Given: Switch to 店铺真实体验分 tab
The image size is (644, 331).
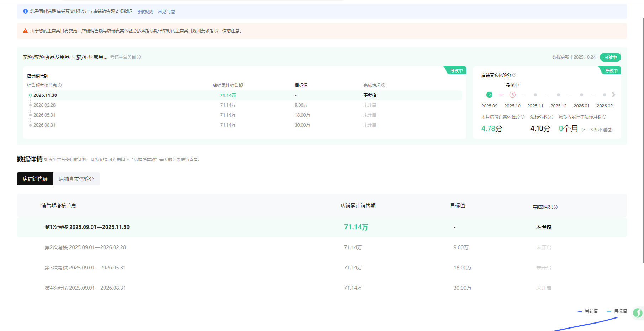Looking at the screenshot, I should pyautogui.click(x=76, y=179).
